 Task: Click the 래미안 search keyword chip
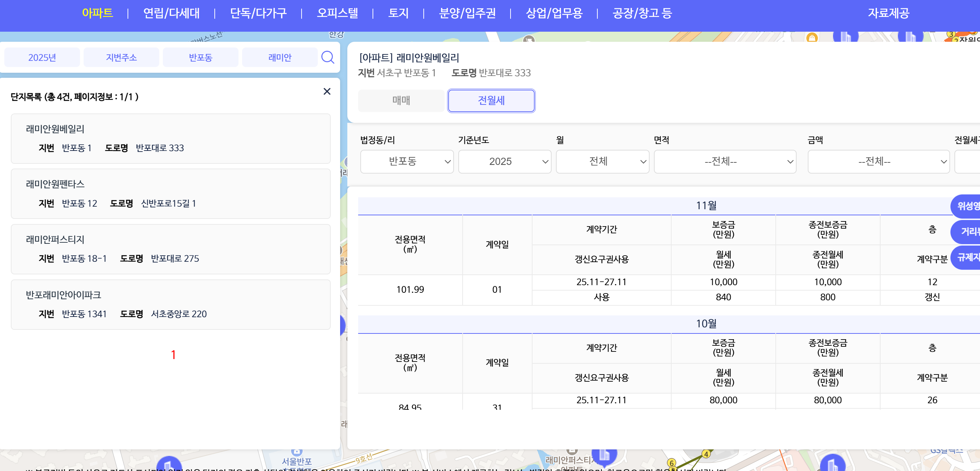(280, 57)
